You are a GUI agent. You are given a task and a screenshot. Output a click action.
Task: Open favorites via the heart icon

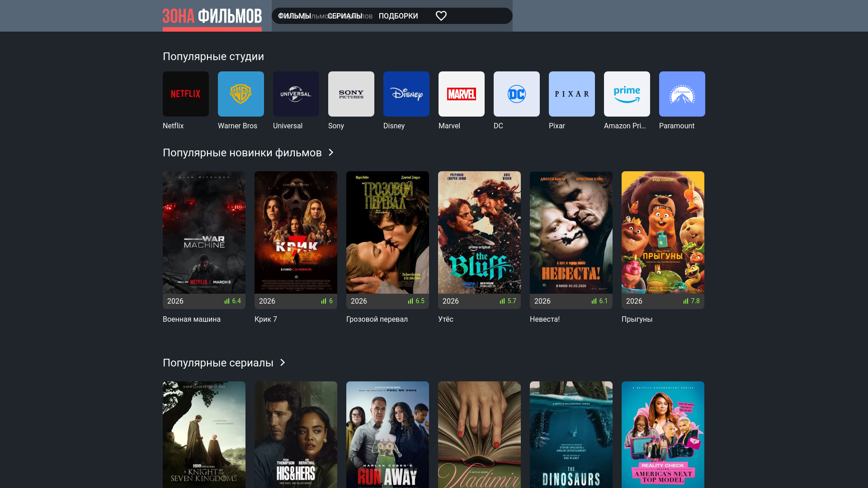441,16
